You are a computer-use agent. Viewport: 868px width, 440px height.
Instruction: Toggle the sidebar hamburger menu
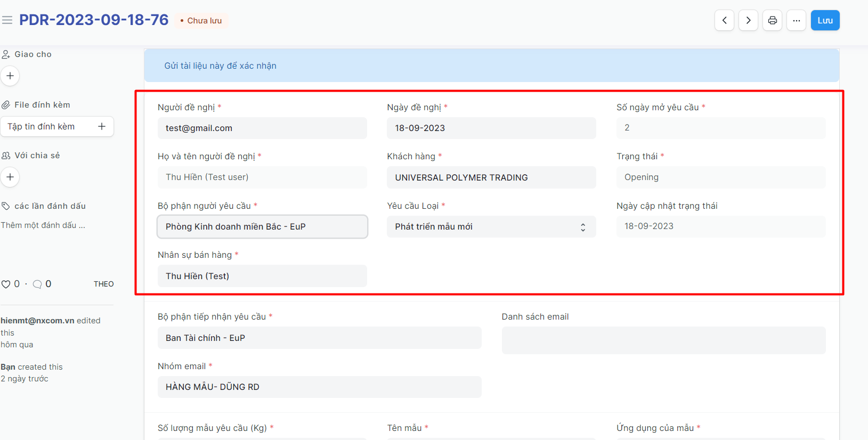pos(7,20)
